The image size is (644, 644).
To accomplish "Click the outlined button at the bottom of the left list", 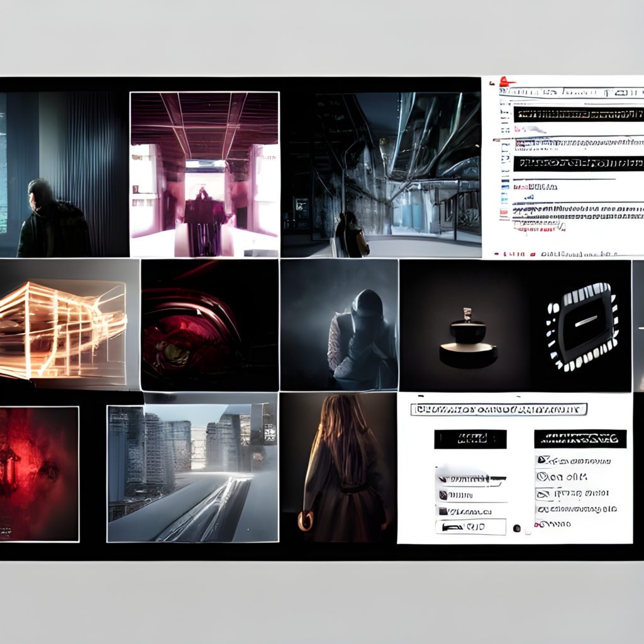I will (471, 527).
